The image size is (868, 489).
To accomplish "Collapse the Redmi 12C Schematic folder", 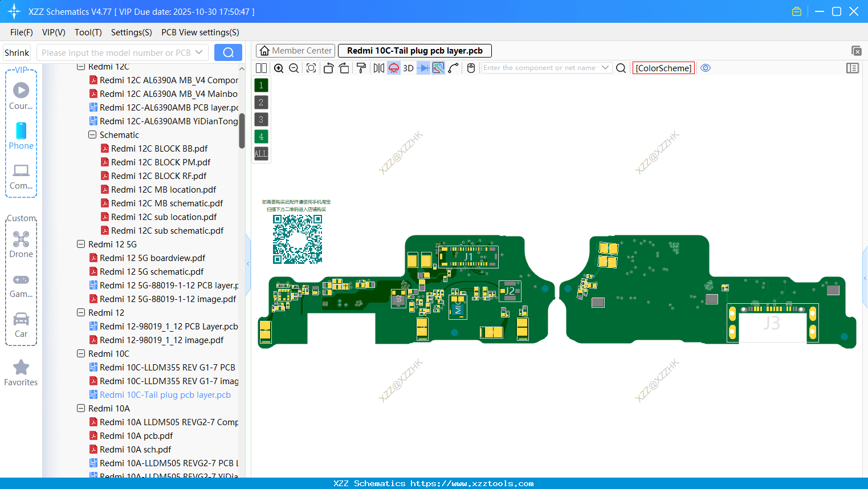I will point(92,135).
